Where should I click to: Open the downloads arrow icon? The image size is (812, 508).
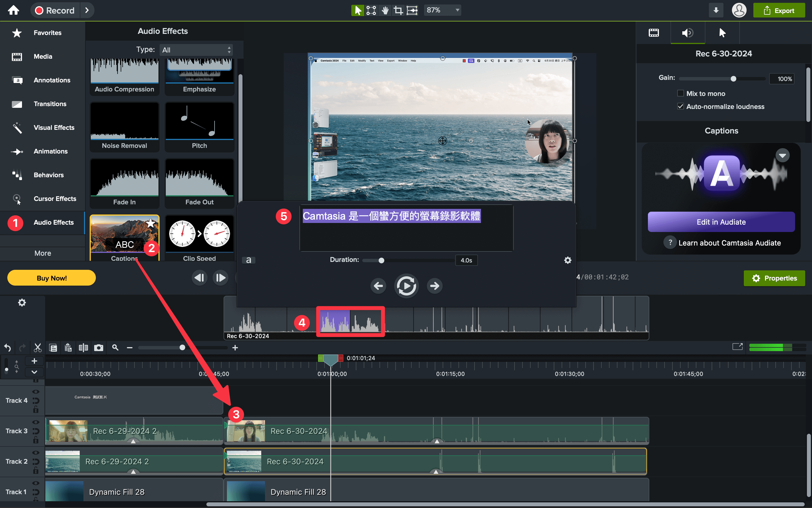[716, 10]
